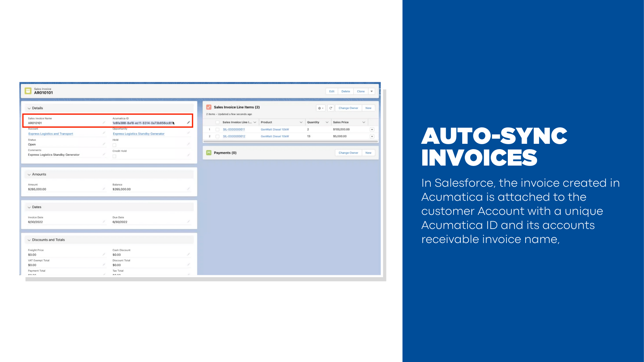This screenshot has width=644, height=362.
Task: Edit the Comments field with pencil icon
Action: (104, 155)
